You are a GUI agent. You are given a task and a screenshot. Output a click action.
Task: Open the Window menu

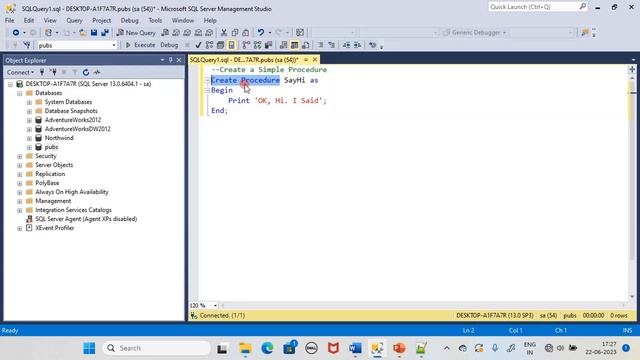point(182,20)
